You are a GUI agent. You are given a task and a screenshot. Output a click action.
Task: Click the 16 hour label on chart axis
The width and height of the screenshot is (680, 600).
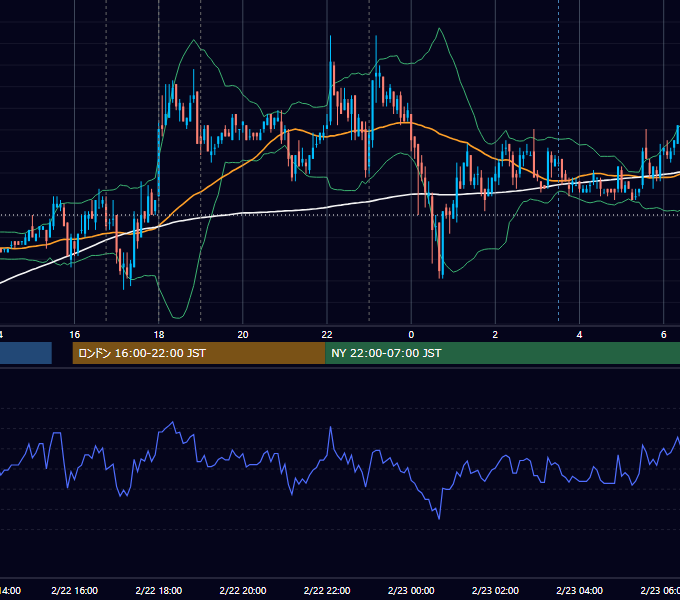75,335
